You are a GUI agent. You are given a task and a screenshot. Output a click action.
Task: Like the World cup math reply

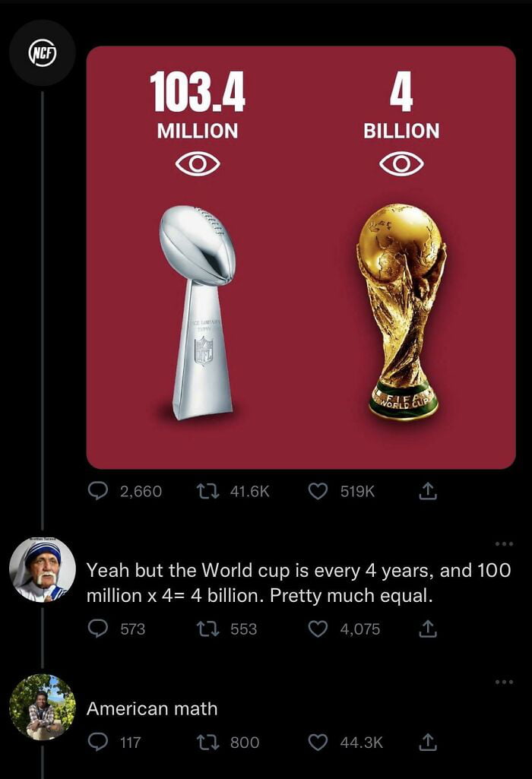[x=318, y=629]
